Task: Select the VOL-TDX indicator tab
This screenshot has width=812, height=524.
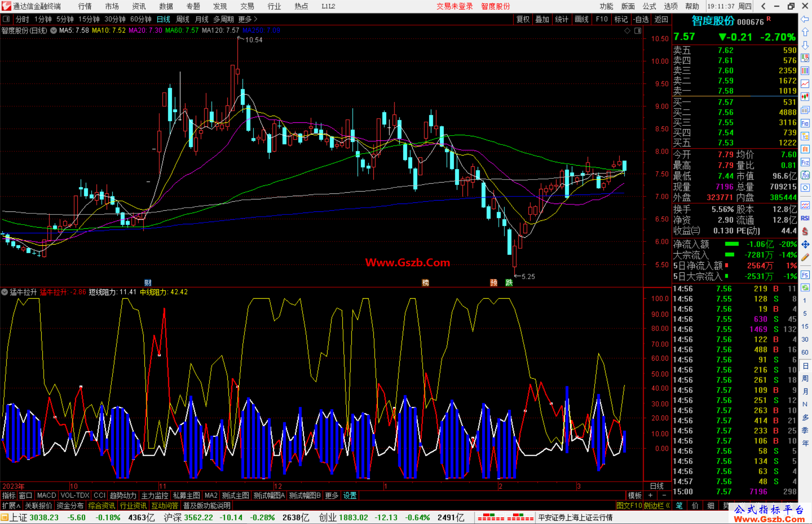Action: (x=75, y=495)
